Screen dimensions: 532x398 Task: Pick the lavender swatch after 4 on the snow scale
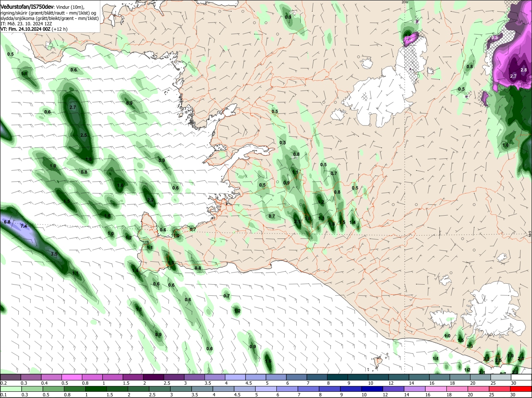(236, 377)
